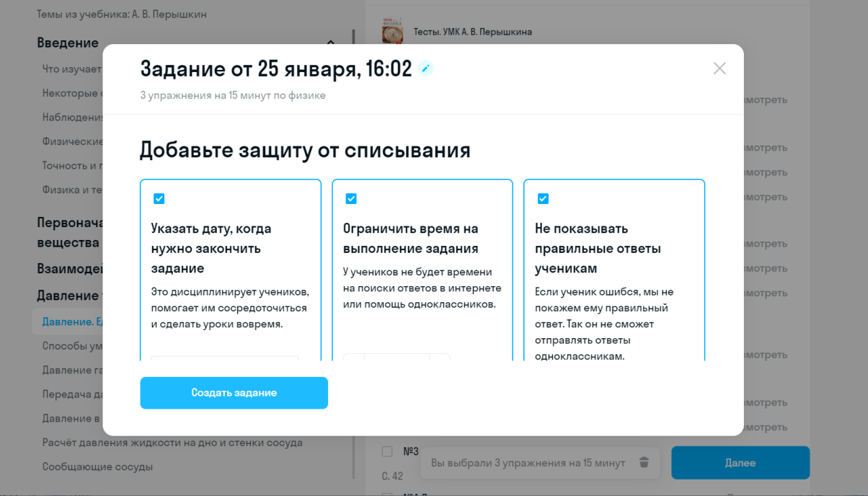Uncheck 'Указать дату, когда нужно закончить задание'

(159, 199)
